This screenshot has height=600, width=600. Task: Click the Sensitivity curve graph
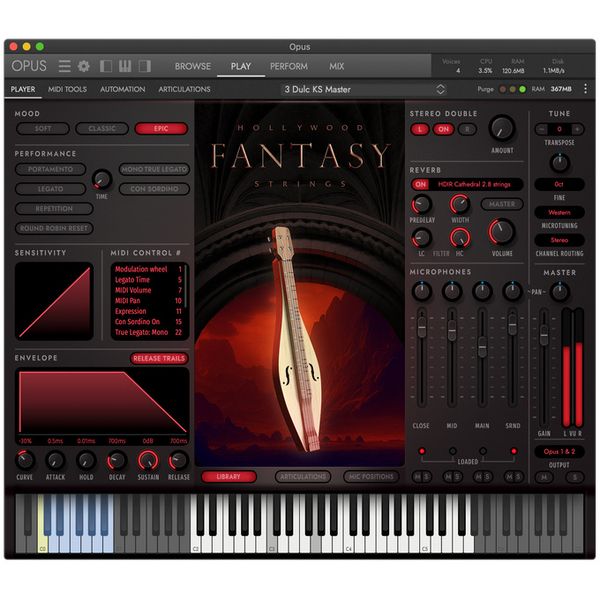click(54, 301)
